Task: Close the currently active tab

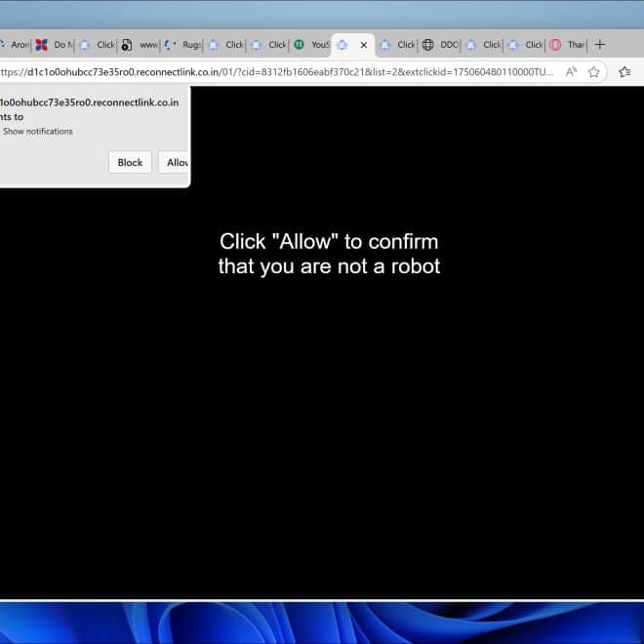Action: (364, 45)
